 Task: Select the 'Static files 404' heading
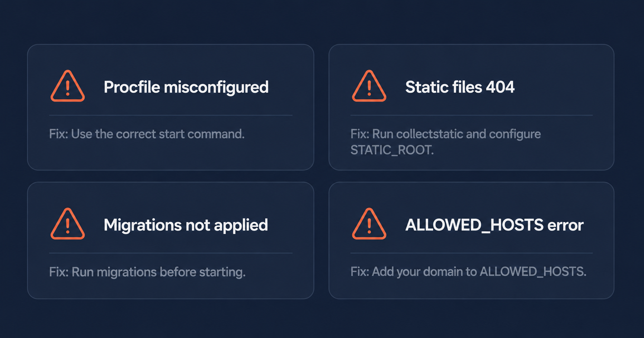(x=460, y=87)
